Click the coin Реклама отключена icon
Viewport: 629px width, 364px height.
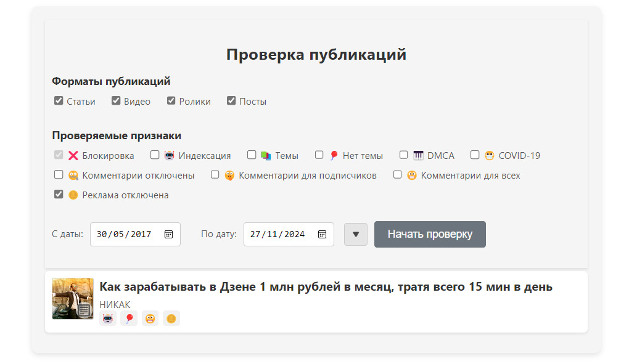point(74,195)
